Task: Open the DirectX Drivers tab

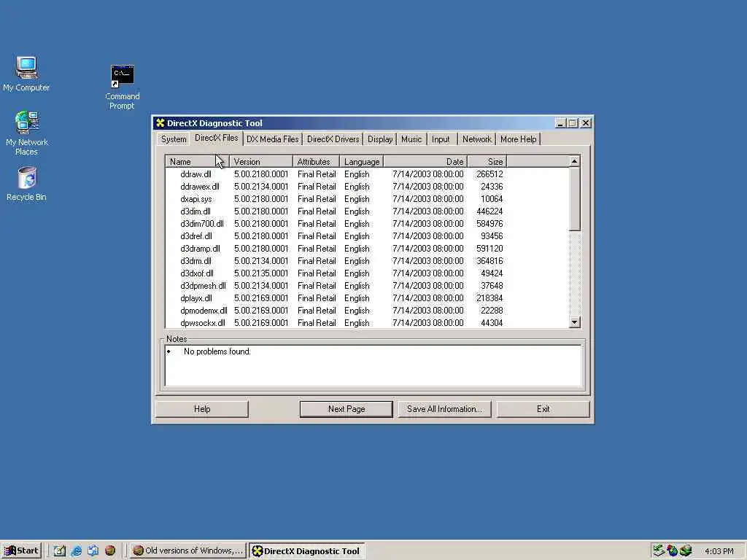Action: 333,139
